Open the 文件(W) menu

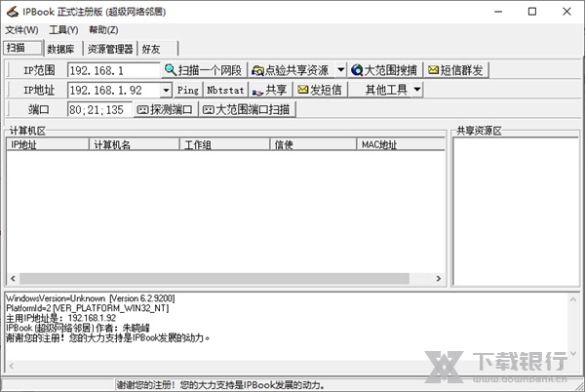click(x=22, y=30)
